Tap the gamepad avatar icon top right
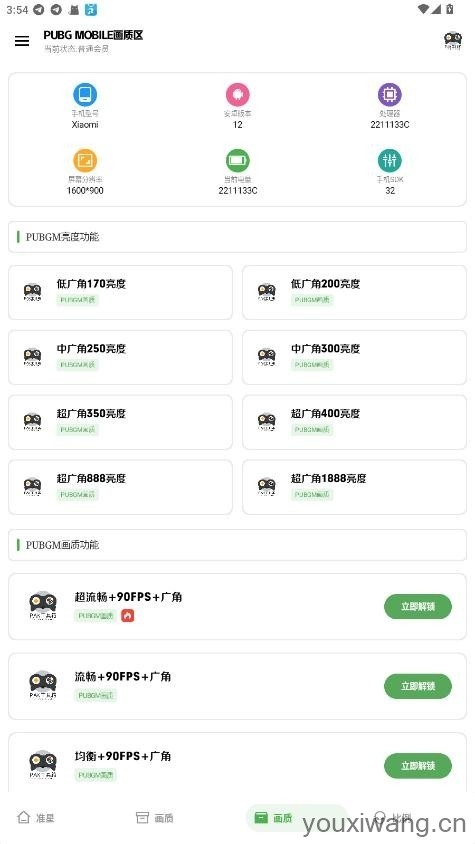 point(452,40)
